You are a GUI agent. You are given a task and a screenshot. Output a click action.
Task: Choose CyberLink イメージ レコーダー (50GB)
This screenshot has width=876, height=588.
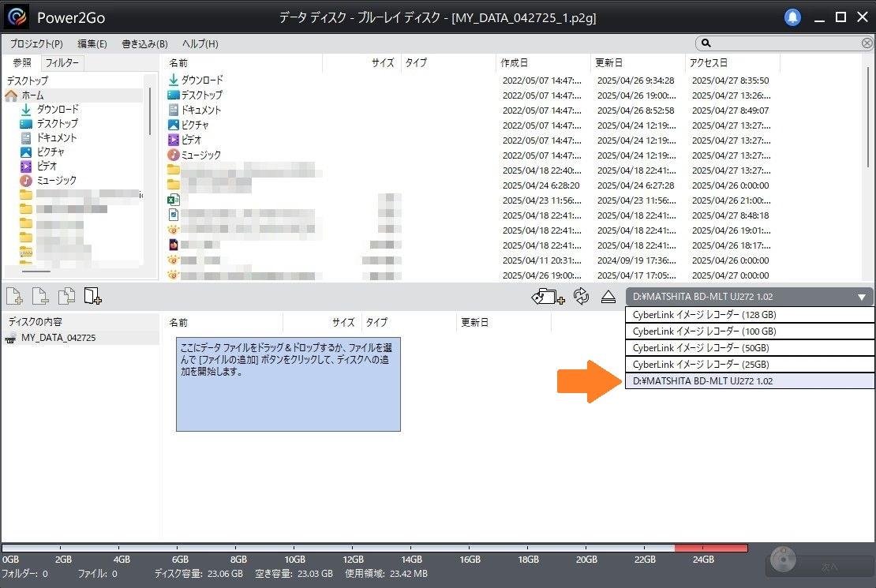coord(749,347)
